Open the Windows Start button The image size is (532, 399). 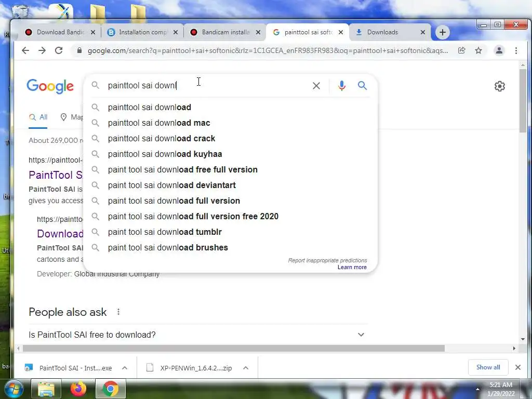(14, 389)
